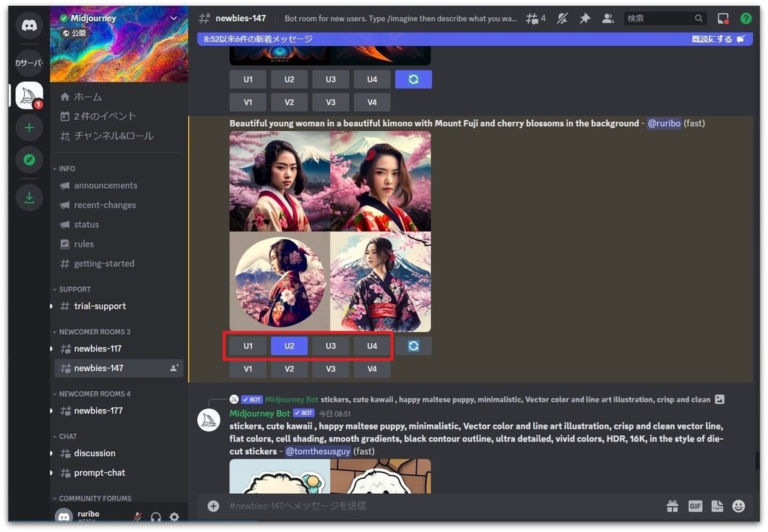Select the newbies-147 channel row
This screenshot has height=532, width=768.
pos(119,368)
